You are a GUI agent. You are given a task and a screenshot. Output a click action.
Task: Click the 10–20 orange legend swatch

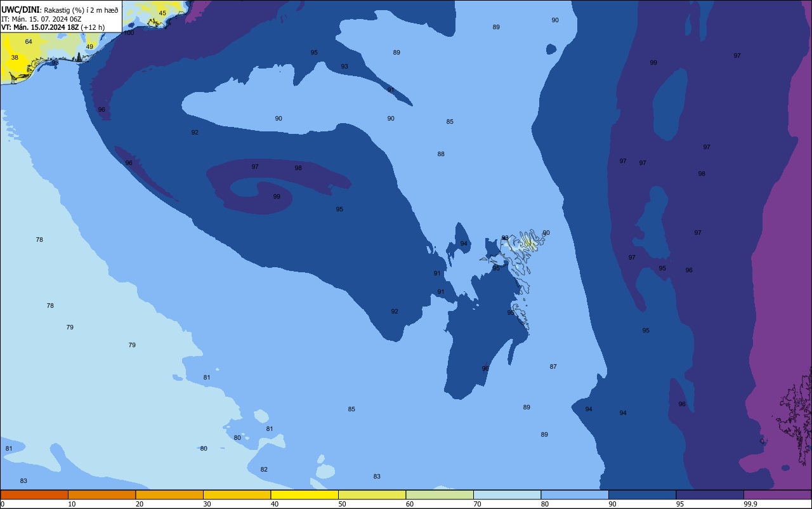pyautogui.click(x=101, y=494)
